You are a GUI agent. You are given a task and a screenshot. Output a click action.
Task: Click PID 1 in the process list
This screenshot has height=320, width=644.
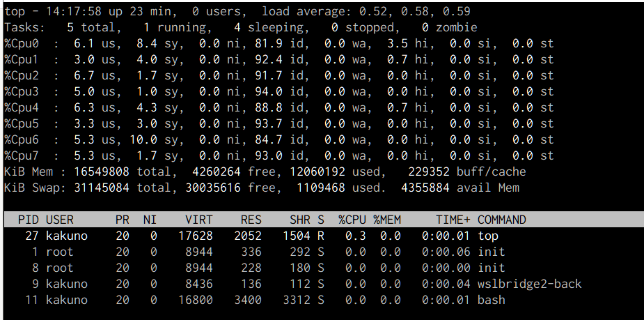(x=36, y=252)
